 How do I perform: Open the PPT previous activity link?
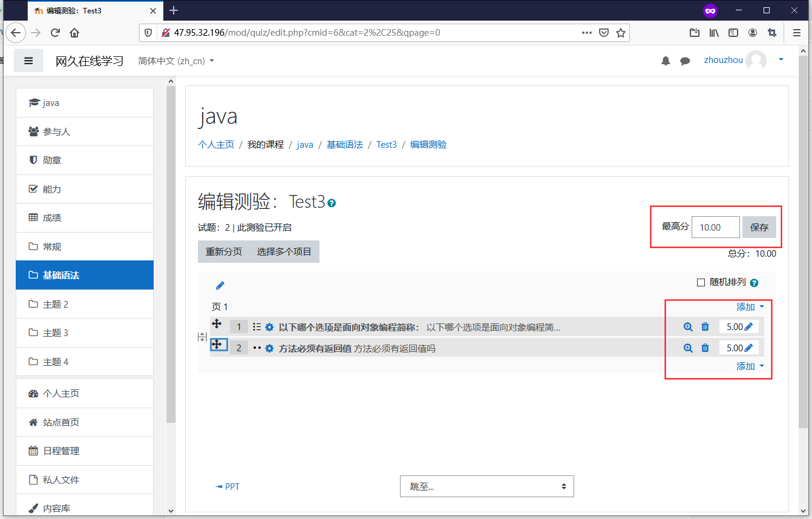coord(228,486)
